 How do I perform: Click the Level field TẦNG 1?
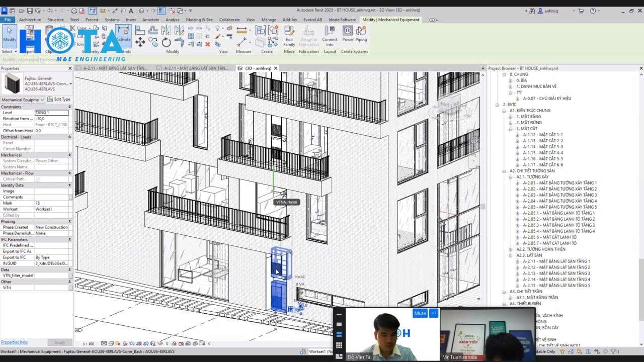pos(51,113)
